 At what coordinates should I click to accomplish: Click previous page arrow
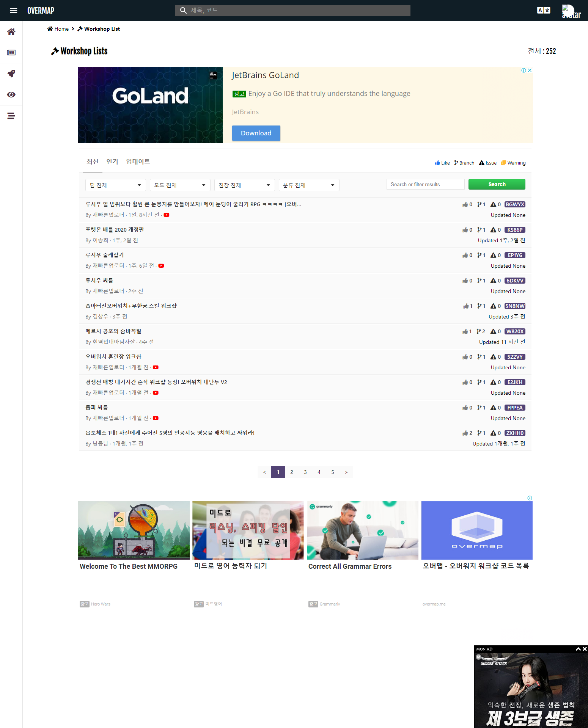(264, 472)
